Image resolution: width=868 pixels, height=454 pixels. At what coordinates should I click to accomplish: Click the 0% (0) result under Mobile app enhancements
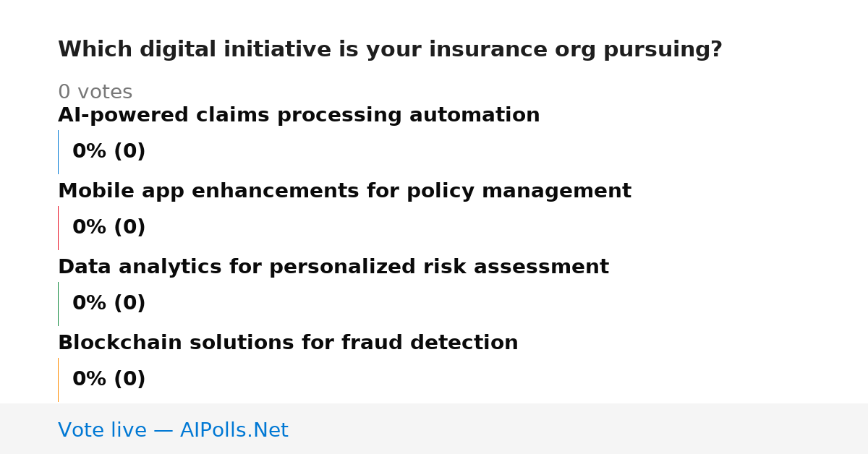(109, 228)
